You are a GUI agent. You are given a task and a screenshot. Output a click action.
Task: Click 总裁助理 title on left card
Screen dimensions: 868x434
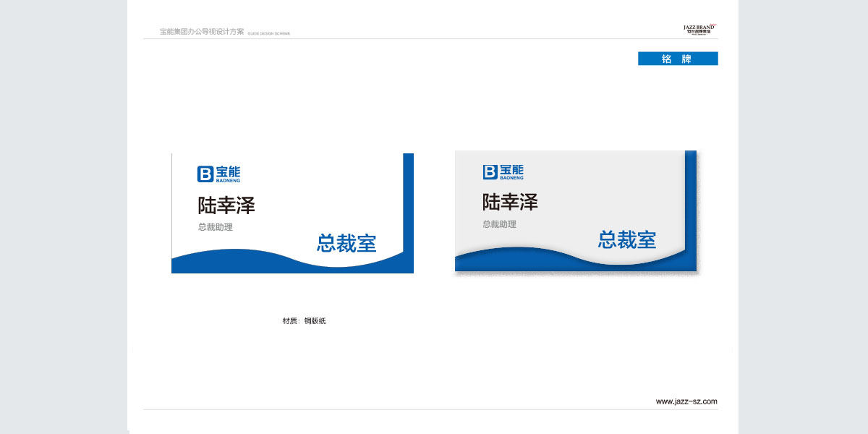pyautogui.click(x=216, y=227)
